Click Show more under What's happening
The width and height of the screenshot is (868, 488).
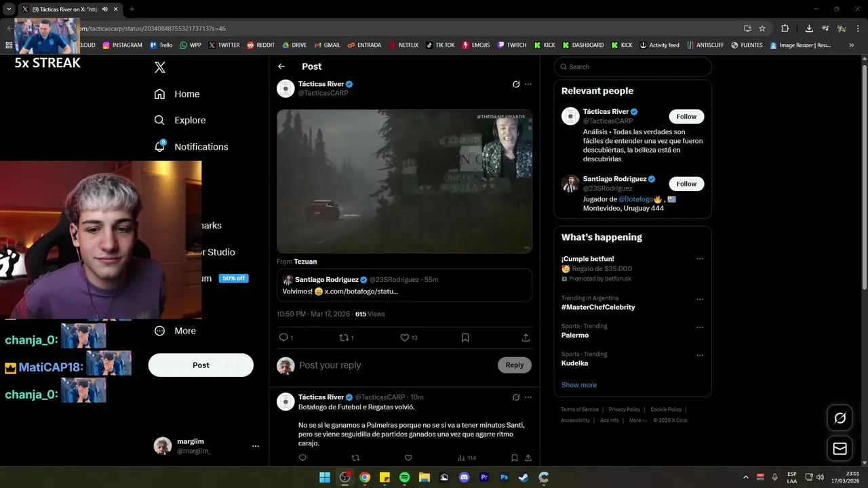(x=579, y=385)
